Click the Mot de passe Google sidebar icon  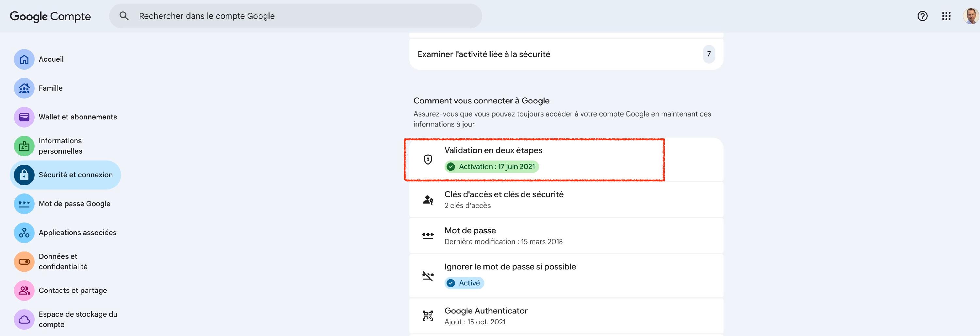coord(24,204)
